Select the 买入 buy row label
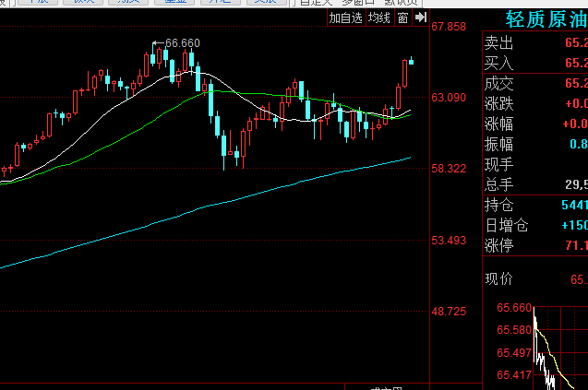This screenshot has width=588, height=390. 498,63
